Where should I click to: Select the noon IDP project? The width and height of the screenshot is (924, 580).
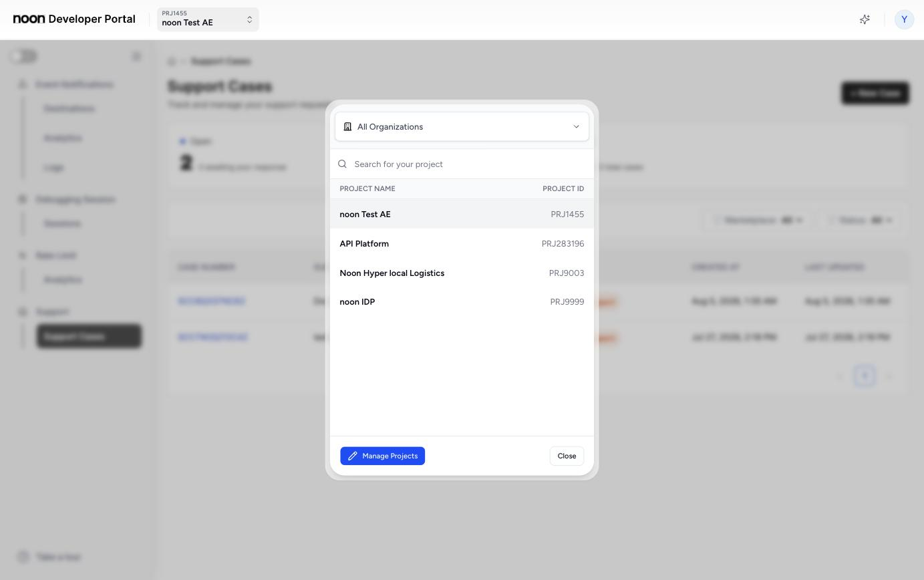pos(462,302)
